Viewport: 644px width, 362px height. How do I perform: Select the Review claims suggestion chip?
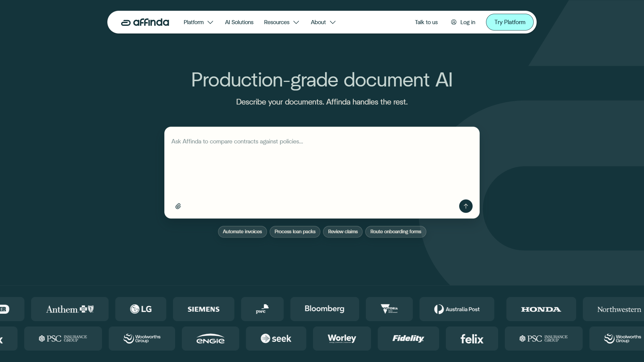pyautogui.click(x=343, y=232)
